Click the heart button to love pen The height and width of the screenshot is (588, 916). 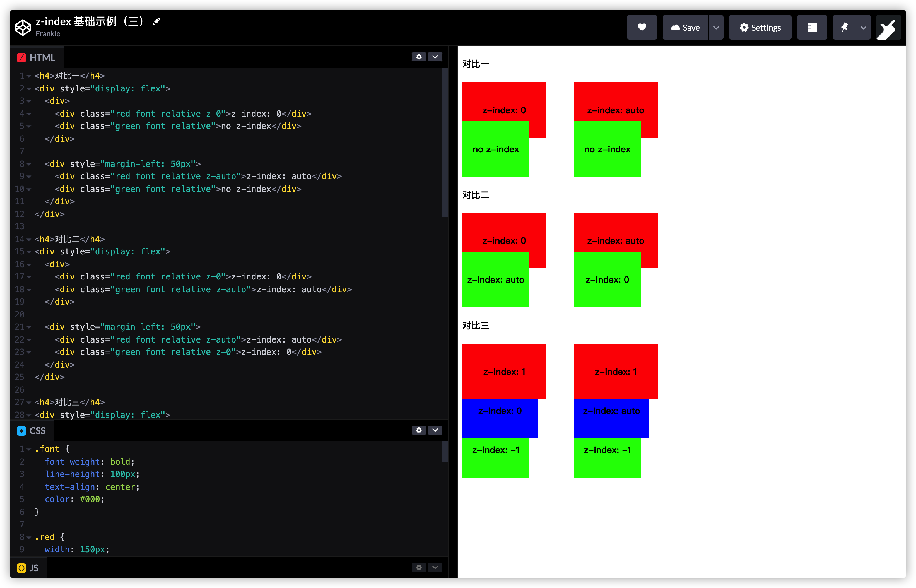642,28
